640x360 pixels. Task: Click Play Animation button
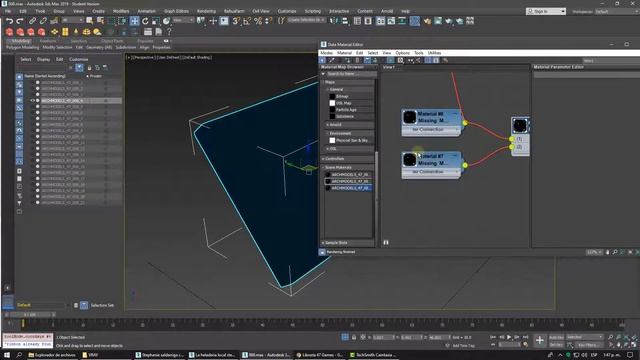point(509,337)
